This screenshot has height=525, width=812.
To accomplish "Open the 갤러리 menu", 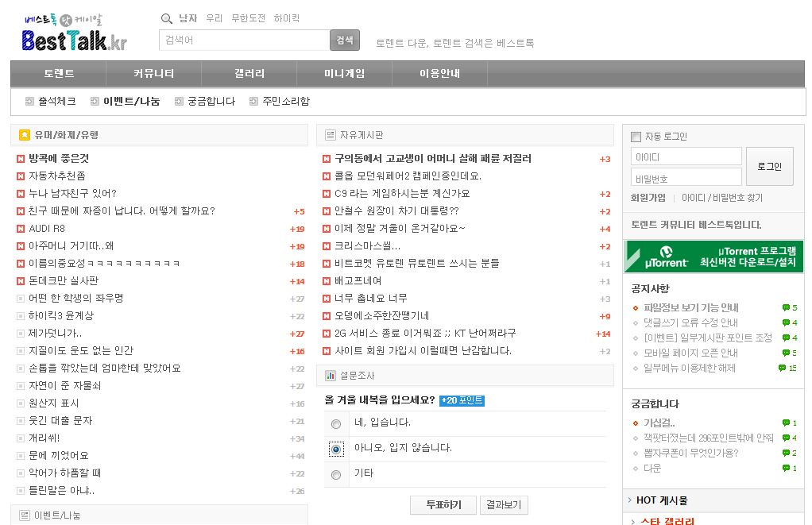I will pos(249,74).
